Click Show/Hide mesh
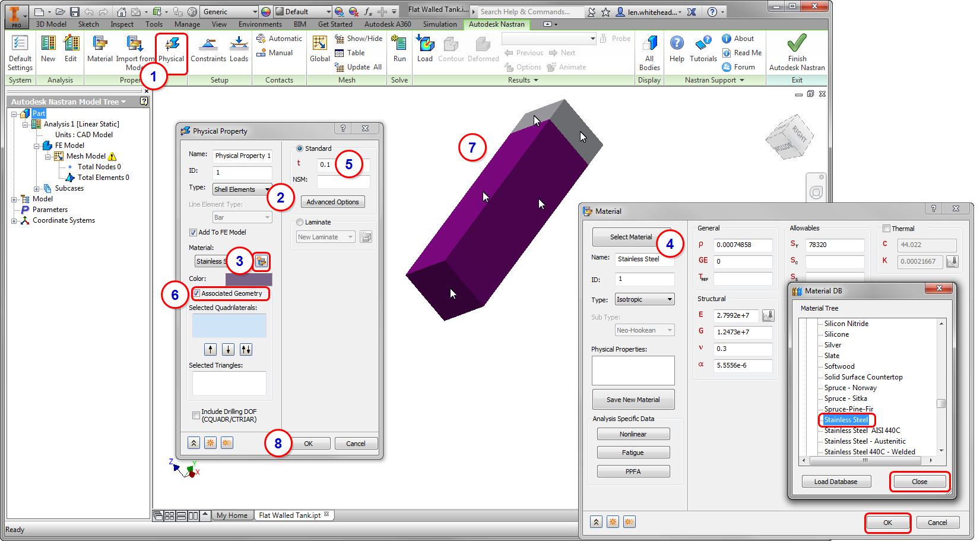The width and height of the screenshot is (980, 541). click(x=359, y=39)
